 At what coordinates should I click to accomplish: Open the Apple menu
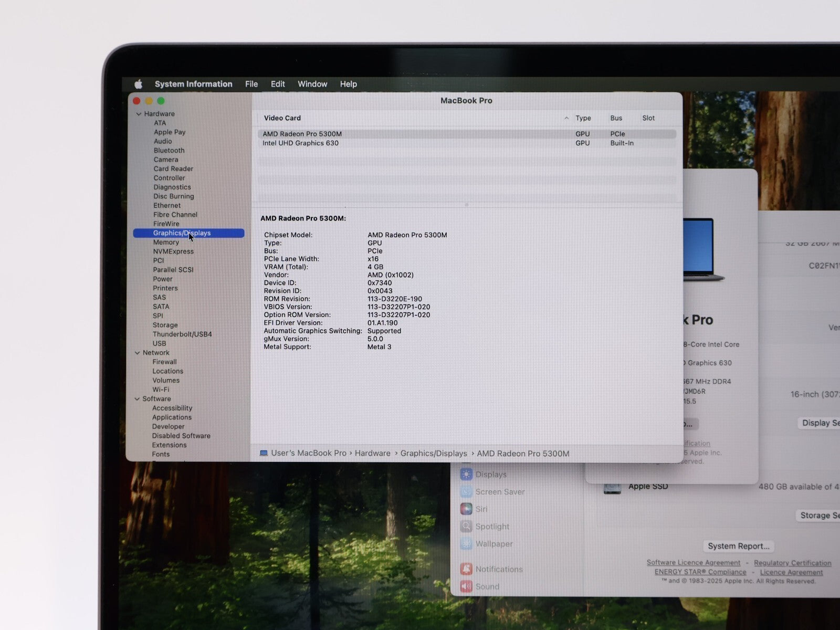click(139, 84)
